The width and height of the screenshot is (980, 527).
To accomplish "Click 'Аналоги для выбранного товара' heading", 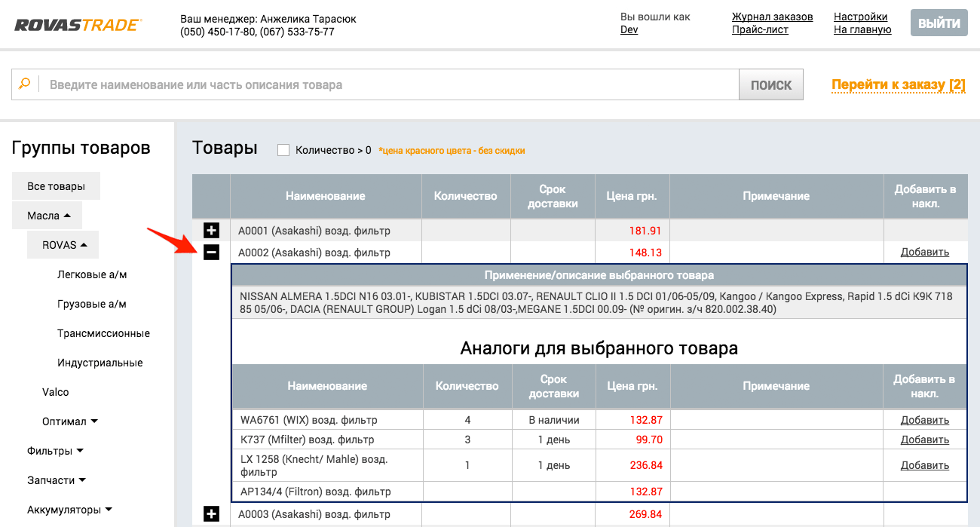I will (x=599, y=348).
